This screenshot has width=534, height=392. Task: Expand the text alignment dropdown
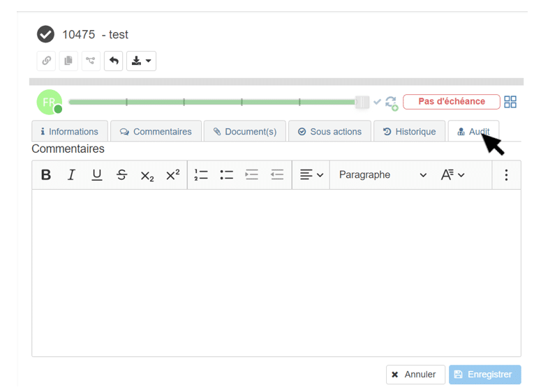coord(311,175)
